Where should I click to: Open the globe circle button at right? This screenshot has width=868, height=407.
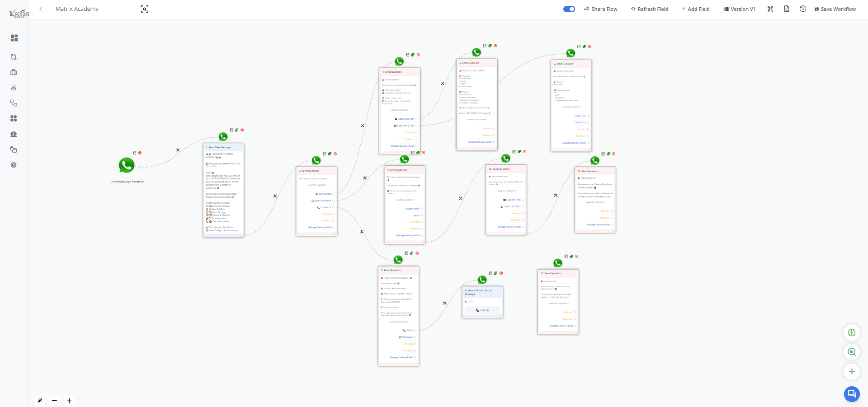click(x=852, y=332)
